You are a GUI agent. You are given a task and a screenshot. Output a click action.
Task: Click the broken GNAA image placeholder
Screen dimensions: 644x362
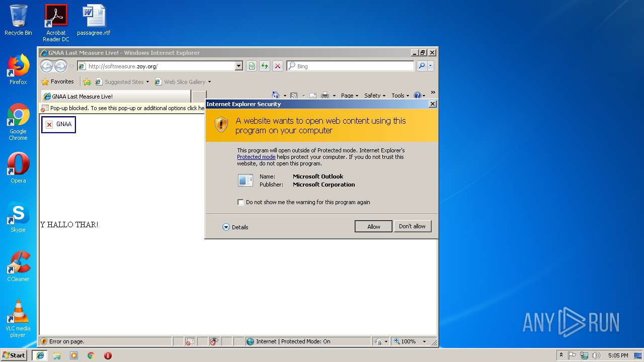click(58, 125)
